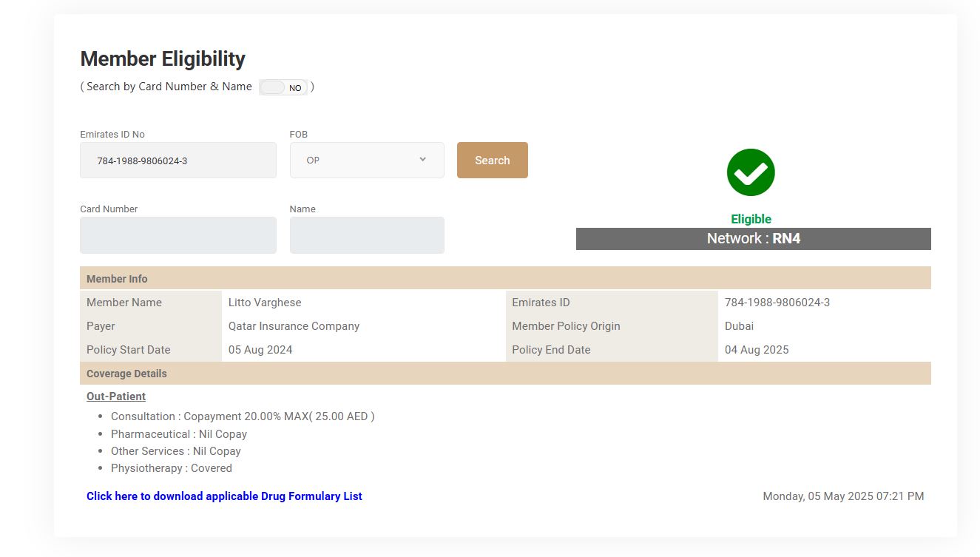
Task: Focus the Card Number field
Action: coord(178,235)
